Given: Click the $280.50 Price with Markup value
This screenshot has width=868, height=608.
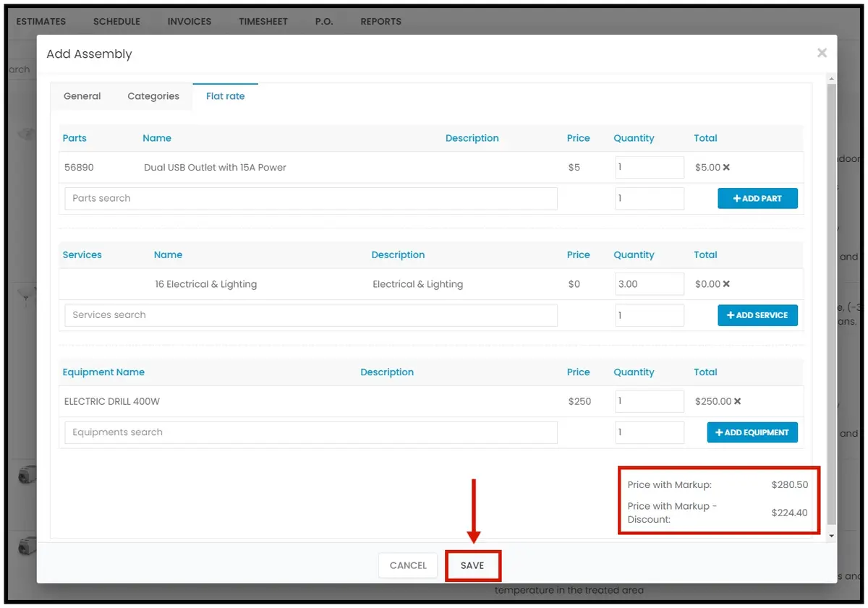Looking at the screenshot, I should [x=789, y=485].
